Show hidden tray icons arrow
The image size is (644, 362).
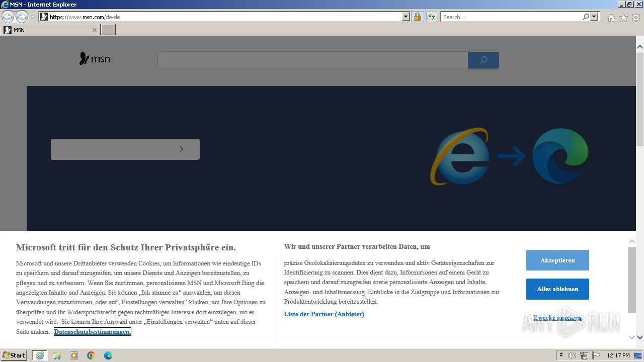561,355
